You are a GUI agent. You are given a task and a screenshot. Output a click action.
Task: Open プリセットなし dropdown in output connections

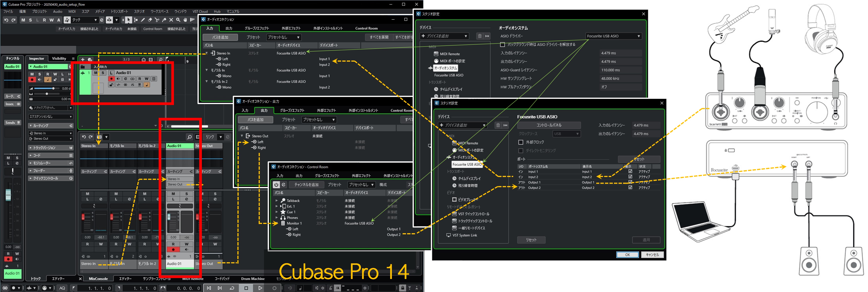point(319,120)
